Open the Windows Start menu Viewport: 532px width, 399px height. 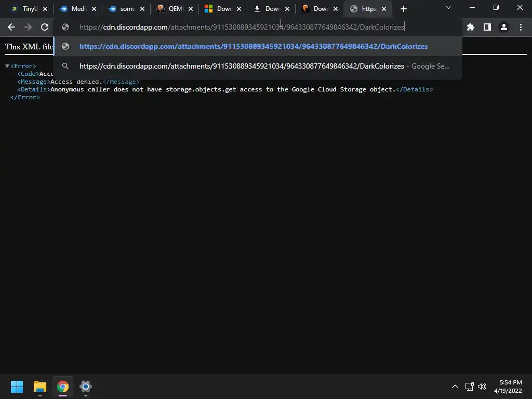coord(17,387)
